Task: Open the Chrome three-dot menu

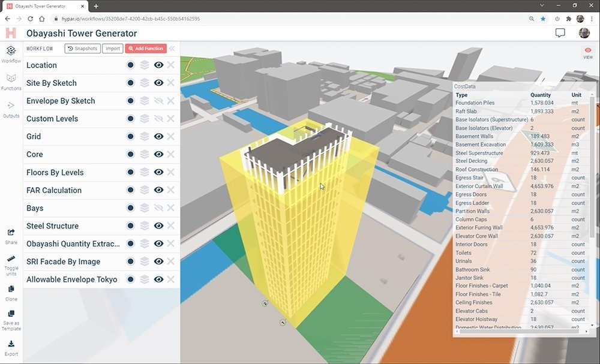Action: click(592, 19)
